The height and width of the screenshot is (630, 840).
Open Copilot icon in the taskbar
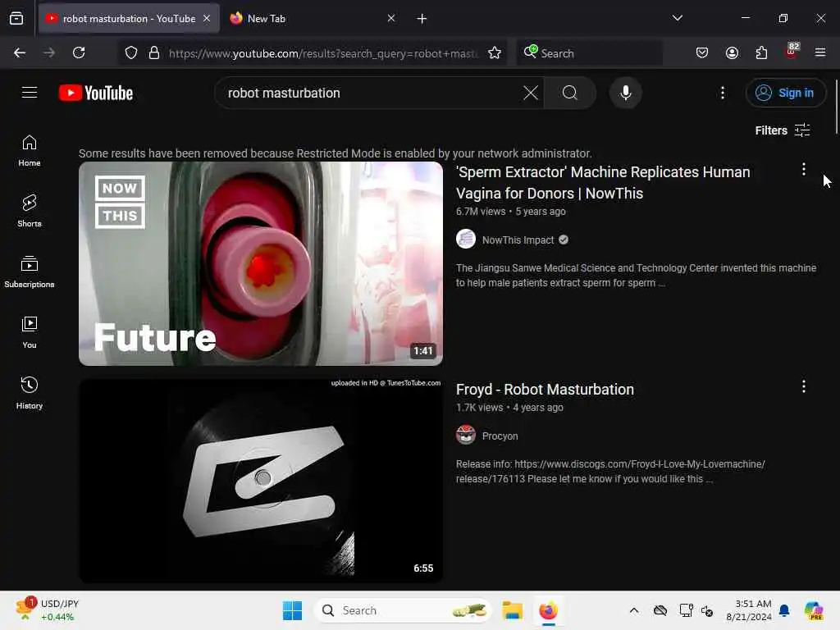click(x=814, y=610)
